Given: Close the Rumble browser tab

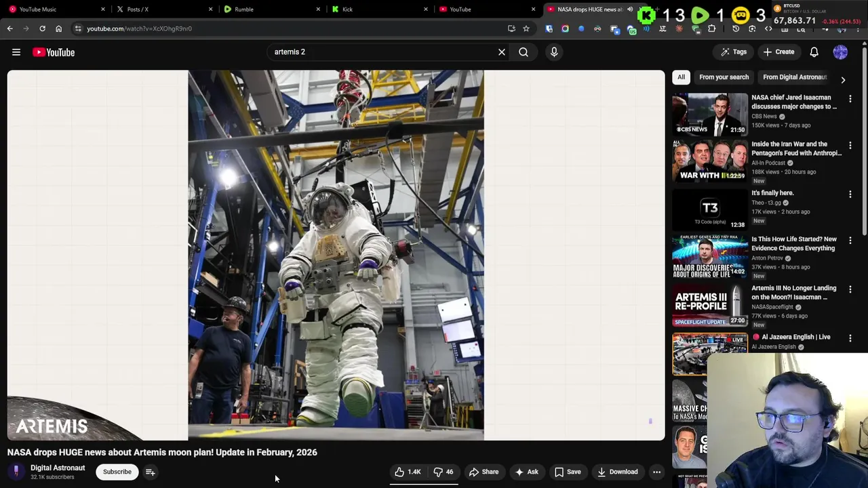Looking at the screenshot, I should pyautogui.click(x=318, y=9).
